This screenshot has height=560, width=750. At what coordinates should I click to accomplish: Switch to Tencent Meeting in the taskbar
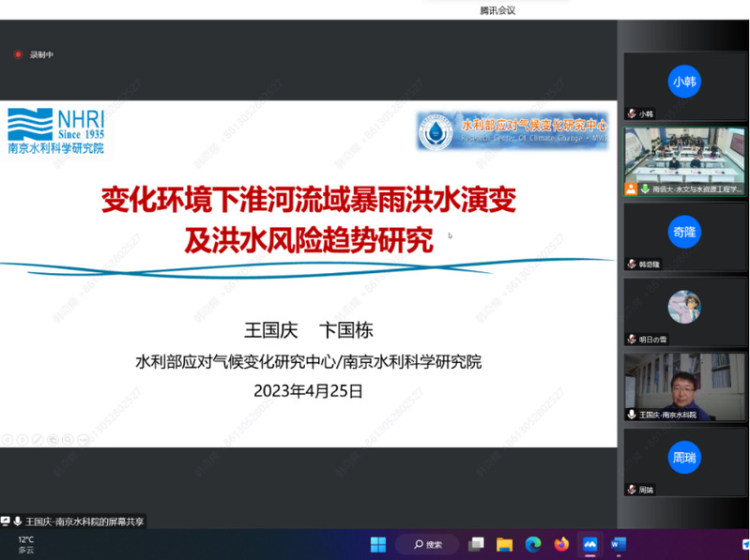pyautogui.click(x=590, y=544)
